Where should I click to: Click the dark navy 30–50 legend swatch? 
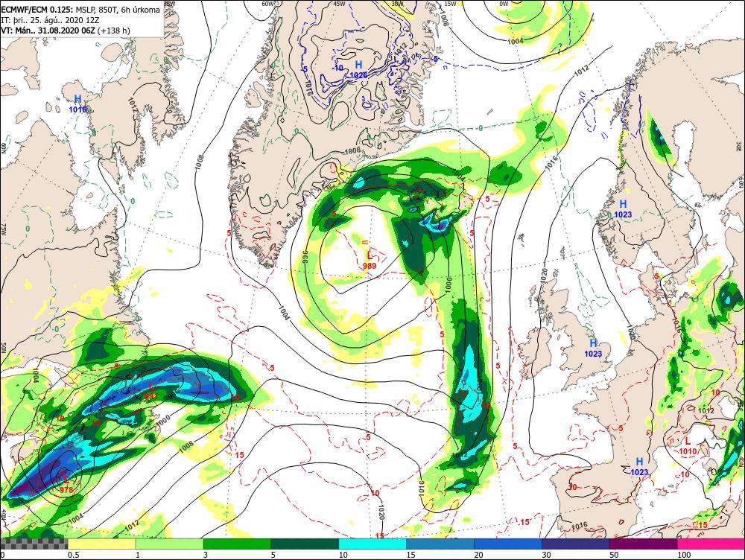(576, 544)
